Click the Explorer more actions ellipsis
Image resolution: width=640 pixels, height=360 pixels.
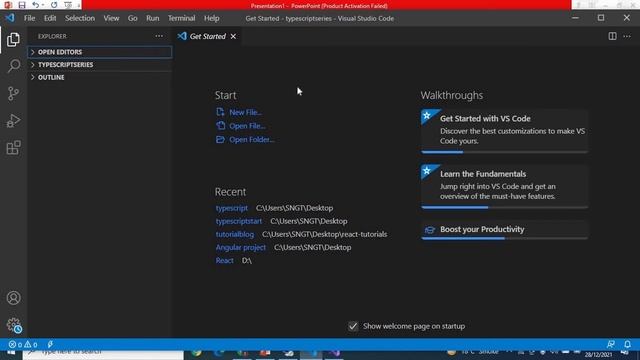tap(159, 36)
